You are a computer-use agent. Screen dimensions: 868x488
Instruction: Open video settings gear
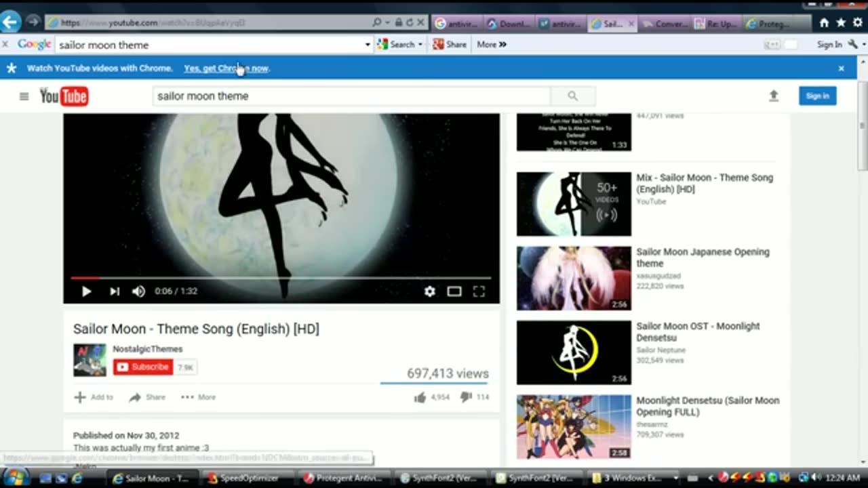pos(429,291)
